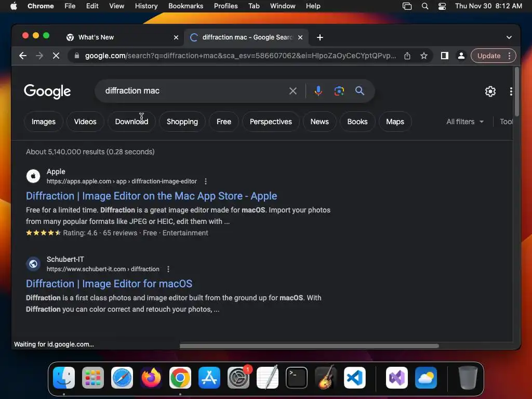Switch to the What's New tab
The height and width of the screenshot is (399, 532).
[x=123, y=37]
